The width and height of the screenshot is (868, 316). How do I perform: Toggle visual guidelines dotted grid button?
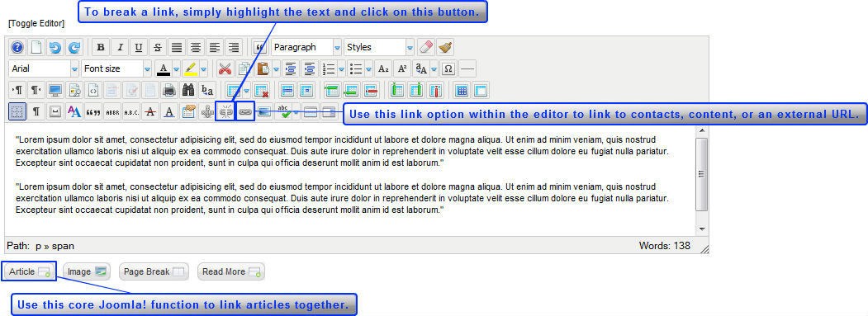tap(17, 111)
